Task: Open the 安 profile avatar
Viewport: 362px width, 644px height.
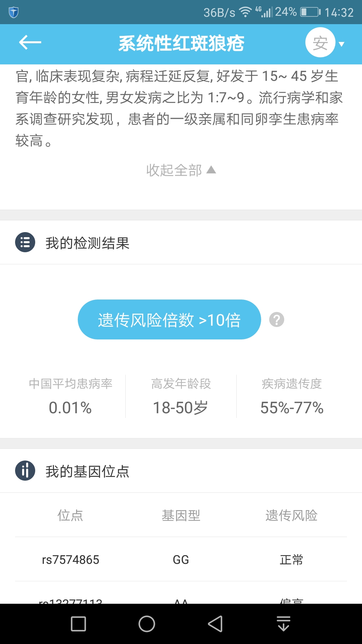Action: point(320,43)
